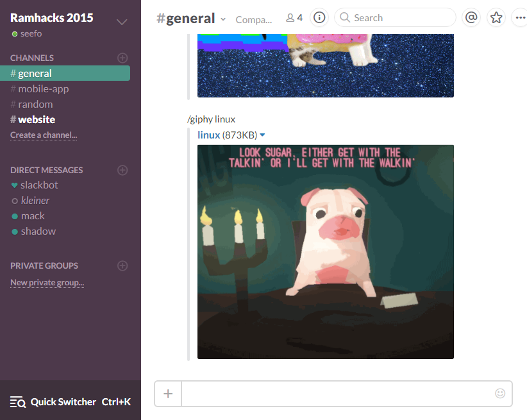
Task: Click the New private group link
Action: pyautogui.click(x=47, y=283)
